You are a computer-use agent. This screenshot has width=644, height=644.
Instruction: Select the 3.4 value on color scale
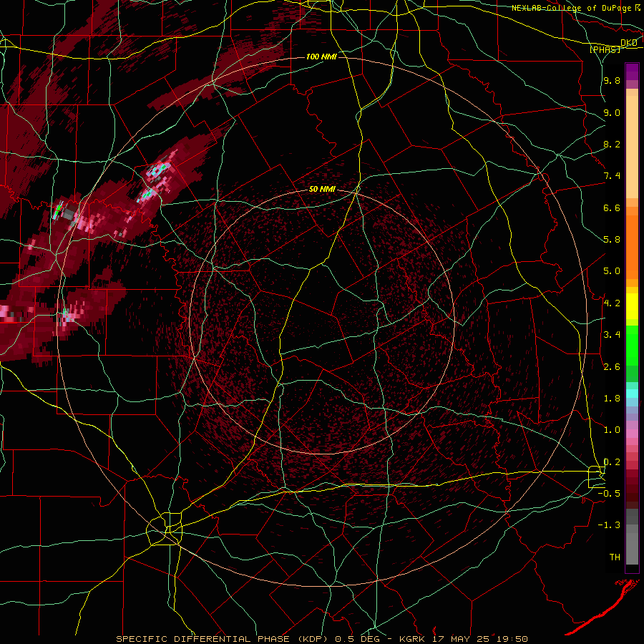tap(612, 335)
